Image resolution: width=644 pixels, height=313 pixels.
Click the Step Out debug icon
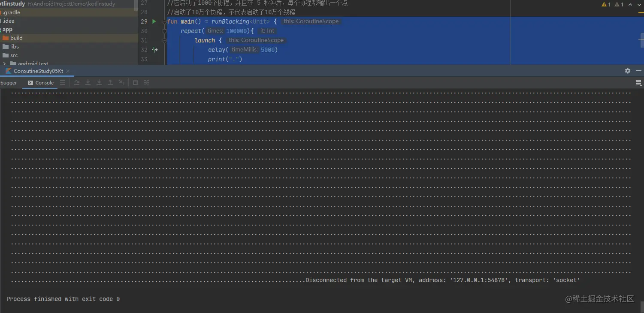110,82
